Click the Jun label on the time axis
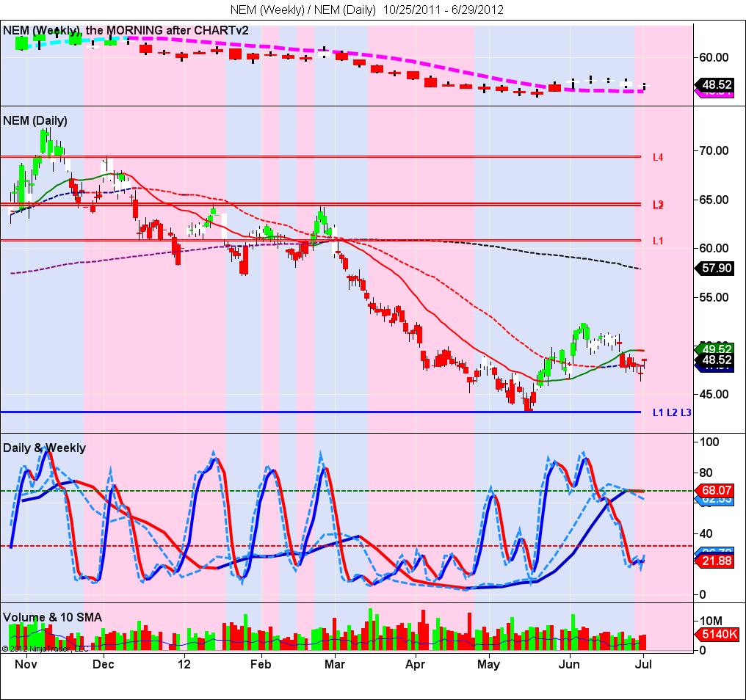The height and width of the screenshot is (700, 746). [569, 664]
